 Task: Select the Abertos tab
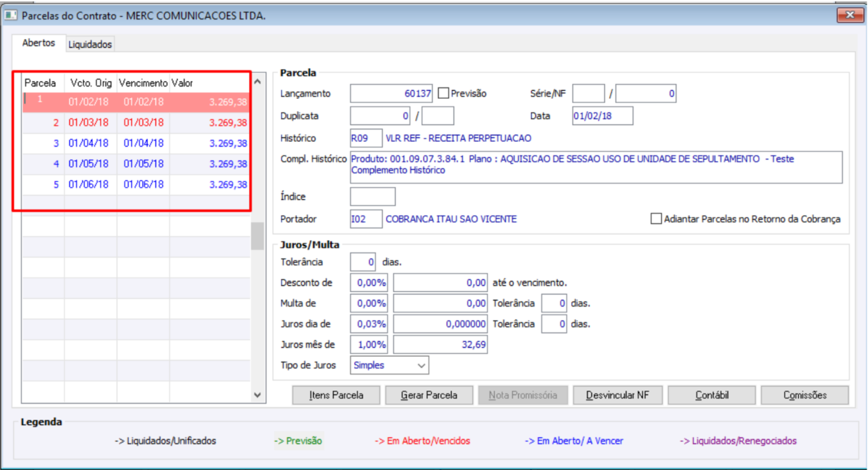pyautogui.click(x=38, y=43)
